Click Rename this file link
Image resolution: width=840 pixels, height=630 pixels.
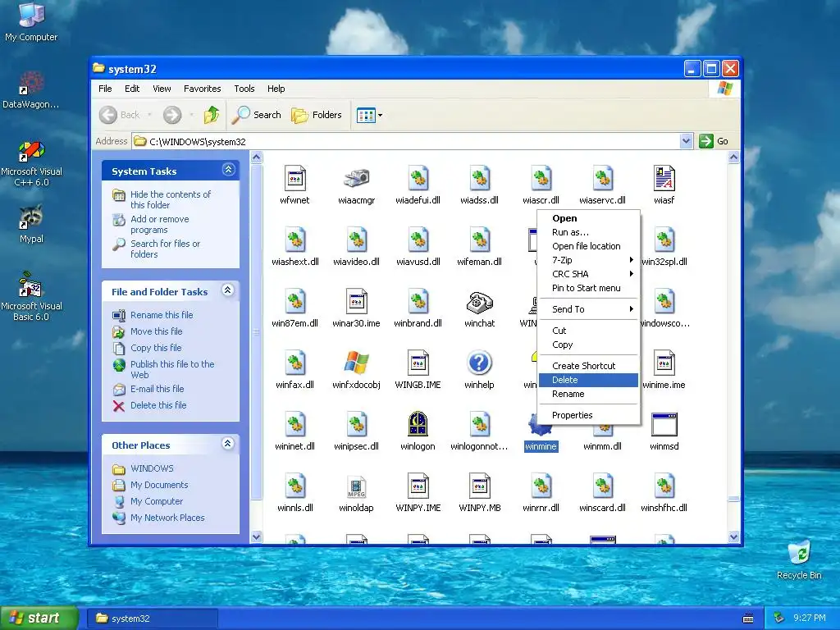pyautogui.click(x=162, y=315)
